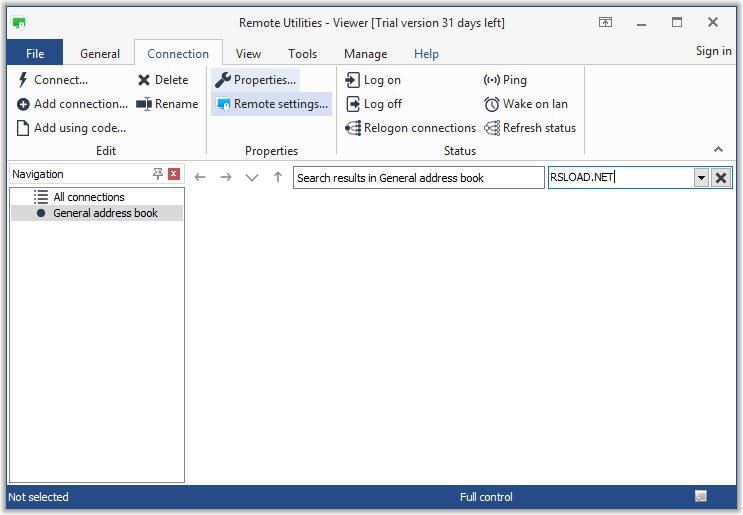Click the Log off icon
Image resolution: width=743 pixels, height=515 pixels.
point(353,104)
